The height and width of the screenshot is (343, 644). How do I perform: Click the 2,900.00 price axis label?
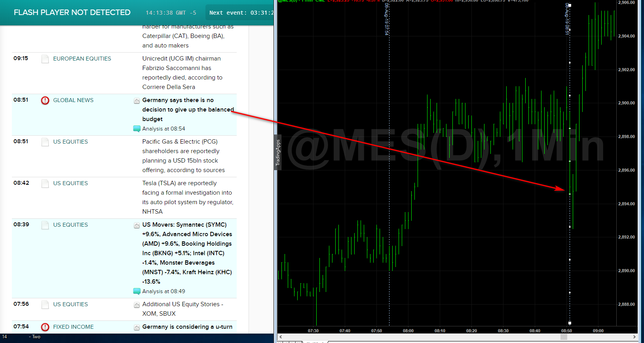pyautogui.click(x=626, y=103)
